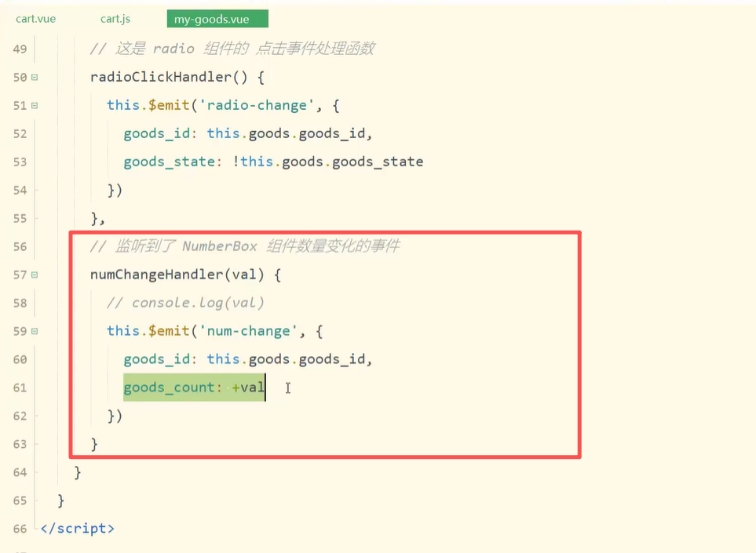Click the !this.goods.goods_state expression

click(x=328, y=162)
